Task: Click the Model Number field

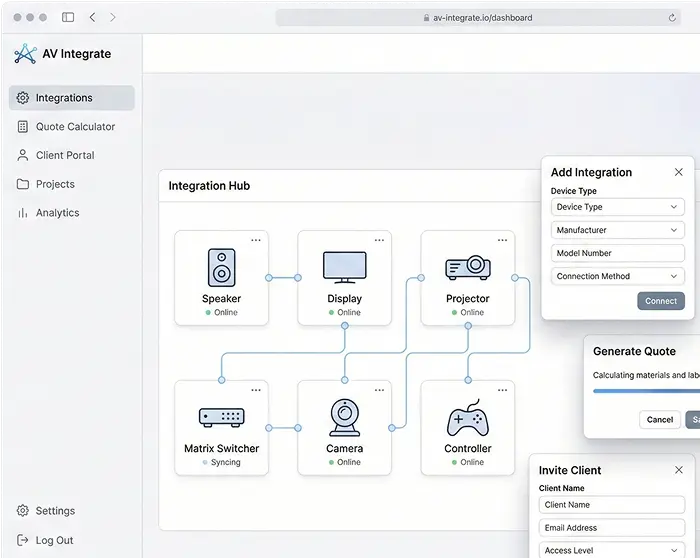Action: (x=618, y=253)
